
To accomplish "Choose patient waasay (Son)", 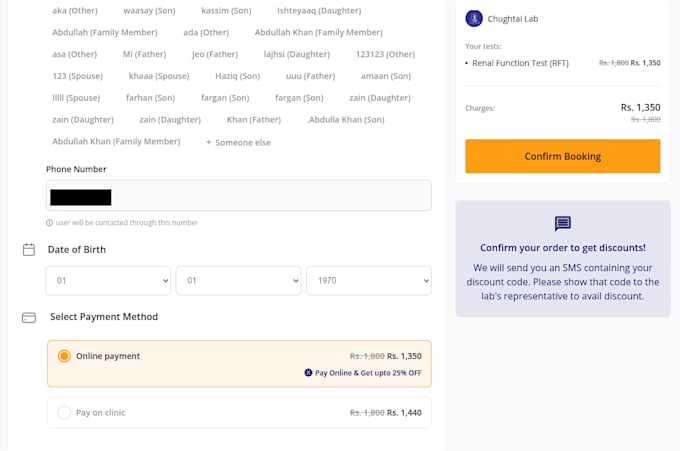I will [x=149, y=10].
